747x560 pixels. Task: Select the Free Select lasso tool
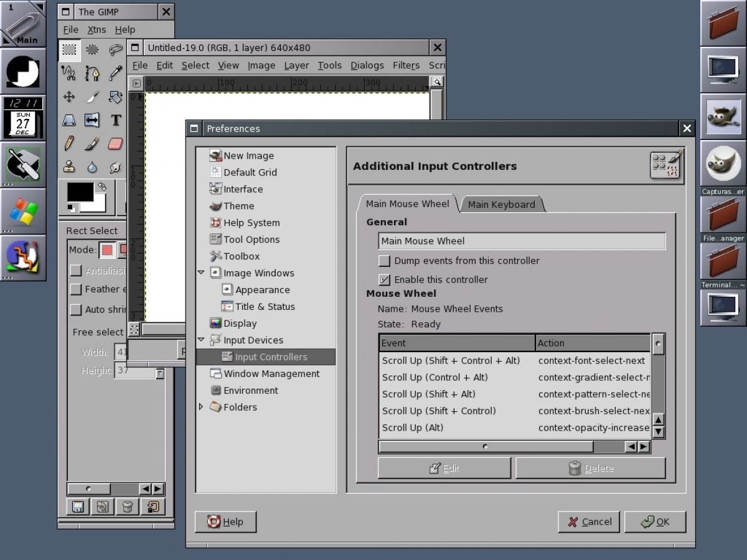tap(115, 50)
